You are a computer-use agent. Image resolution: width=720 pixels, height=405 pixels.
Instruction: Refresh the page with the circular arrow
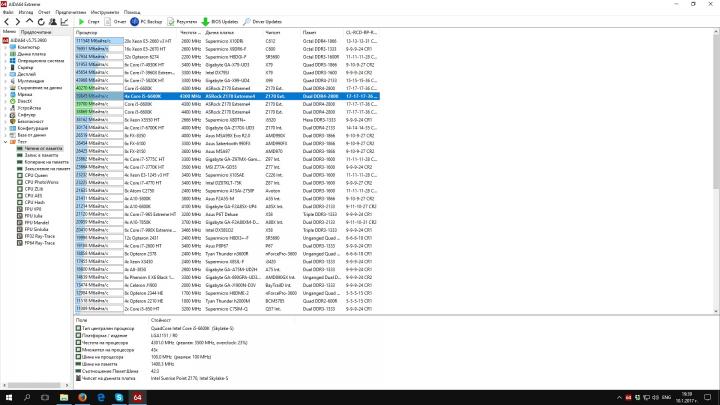click(41, 22)
